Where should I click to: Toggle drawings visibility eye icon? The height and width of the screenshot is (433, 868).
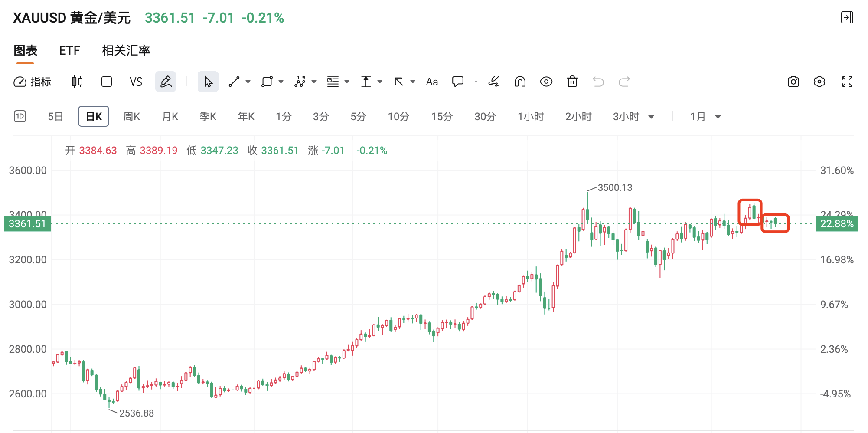click(546, 82)
